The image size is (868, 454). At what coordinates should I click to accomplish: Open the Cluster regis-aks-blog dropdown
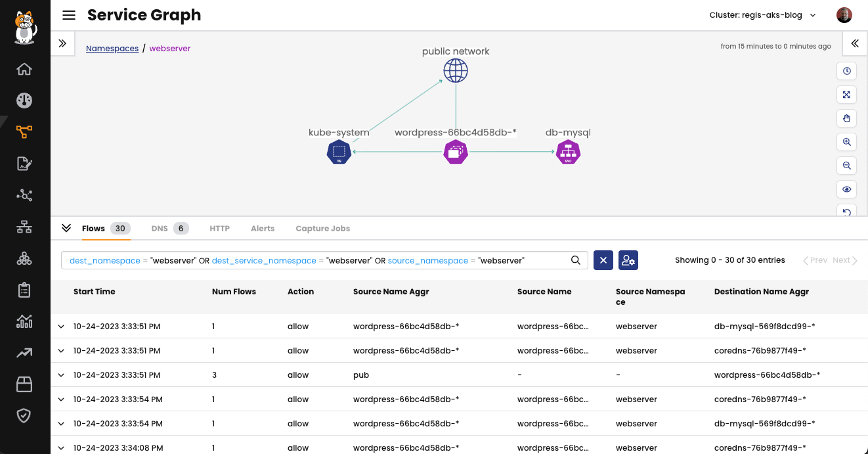coord(762,14)
